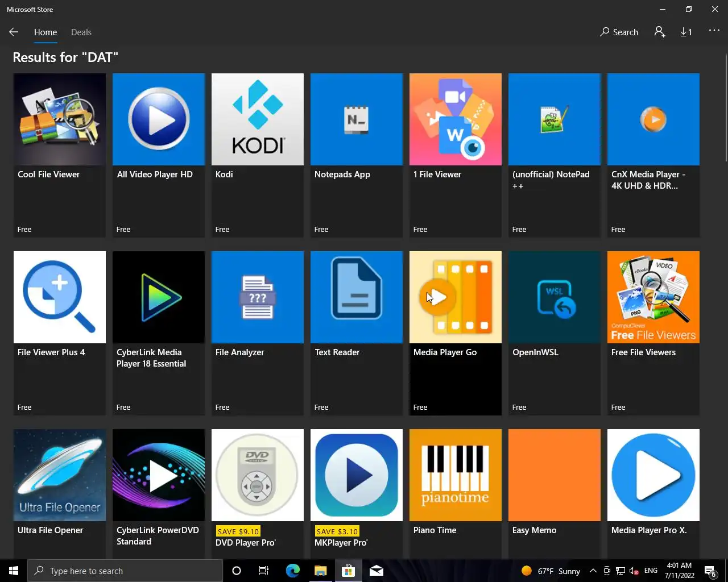
Task: Switch to the Home tab
Action: click(x=45, y=32)
